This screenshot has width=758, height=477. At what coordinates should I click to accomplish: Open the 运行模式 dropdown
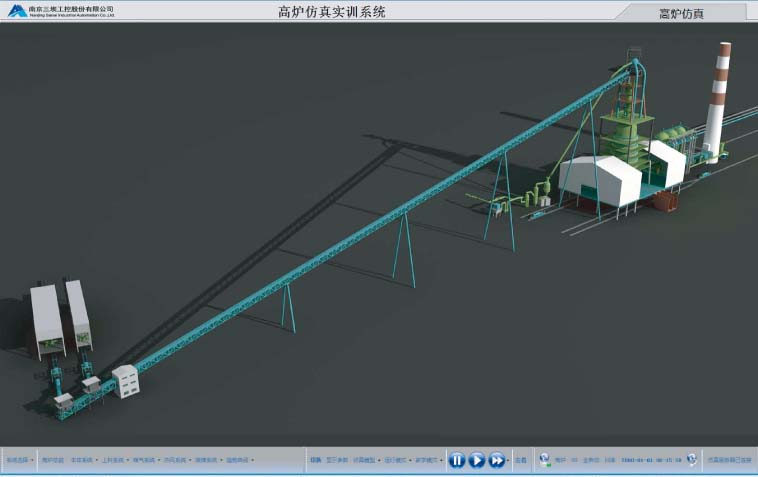pyautogui.click(x=398, y=460)
